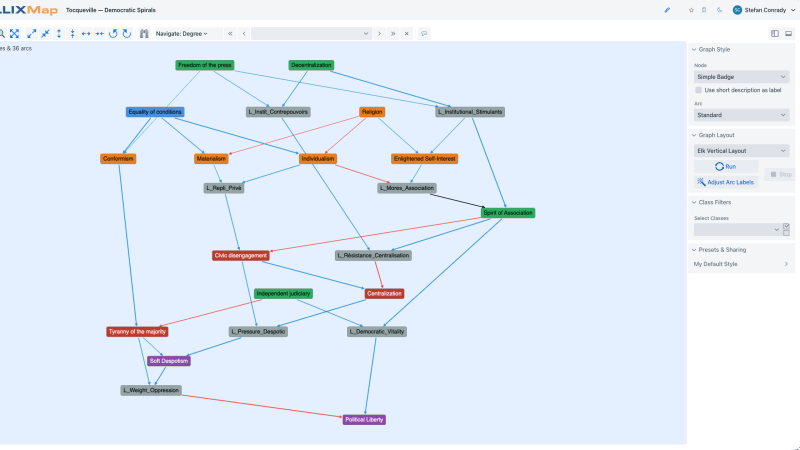
Task: Click the Stefan Conrady avatar
Action: [737, 10]
